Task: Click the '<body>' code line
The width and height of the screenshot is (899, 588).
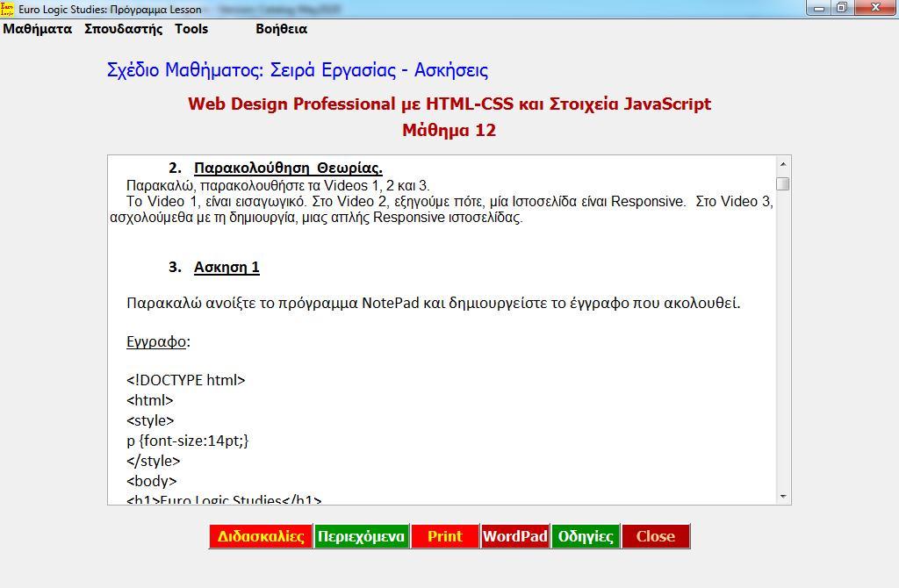Action: pyautogui.click(x=151, y=481)
